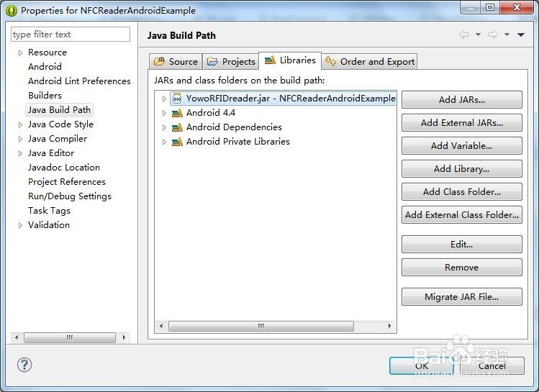Remove the selected library entry
Screen dimensions: 539x392
point(462,268)
